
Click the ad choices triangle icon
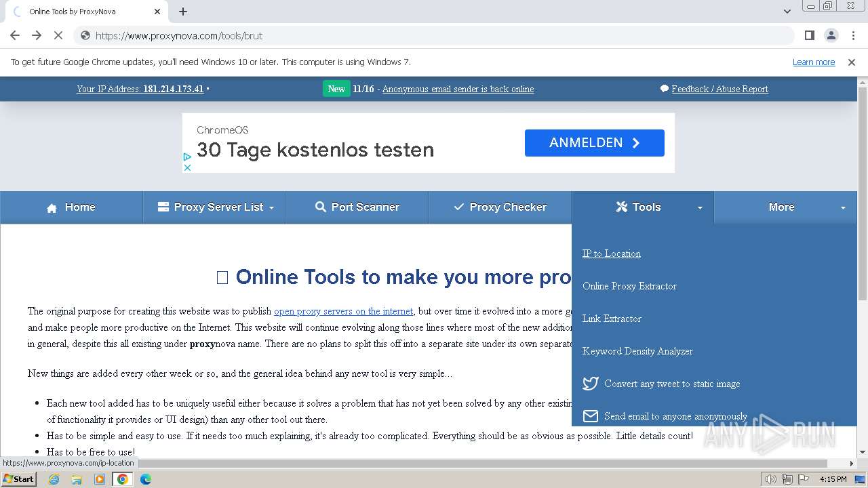[187, 157]
